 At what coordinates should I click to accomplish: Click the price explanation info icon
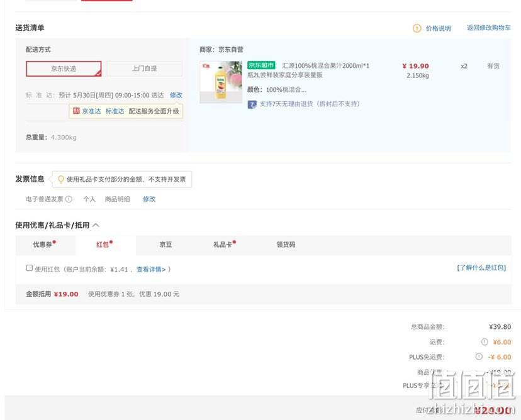(x=417, y=28)
